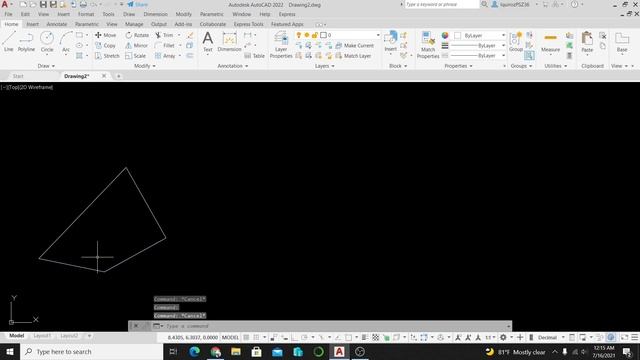Viewport: 640px width, 360px height.
Task: Toggle clean screen in status bar
Action: [624, 337]
